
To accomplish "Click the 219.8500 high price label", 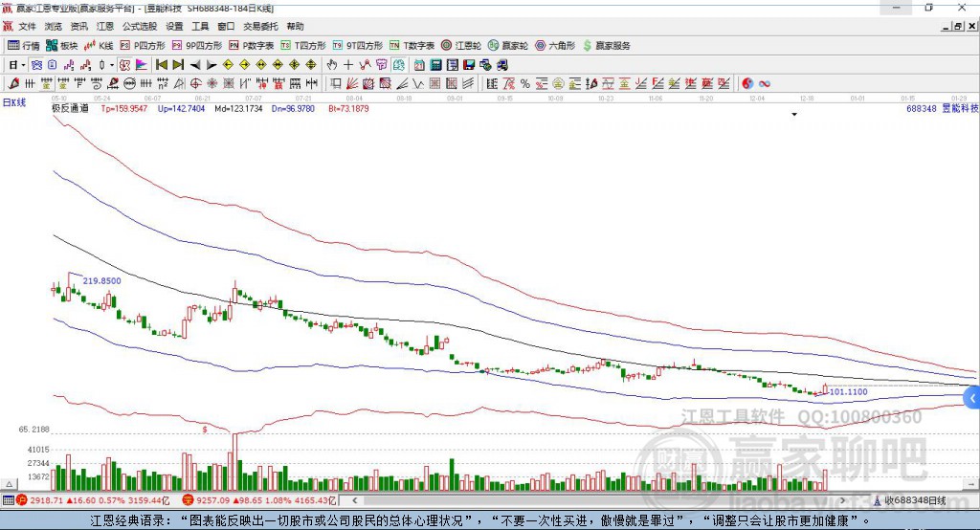I will (x=101, y=281).
